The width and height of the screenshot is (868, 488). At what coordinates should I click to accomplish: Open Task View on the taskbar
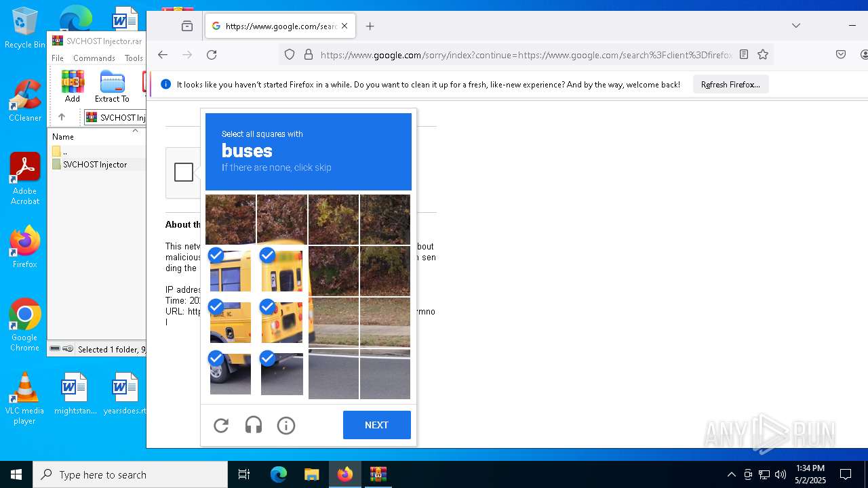(244, 474)
